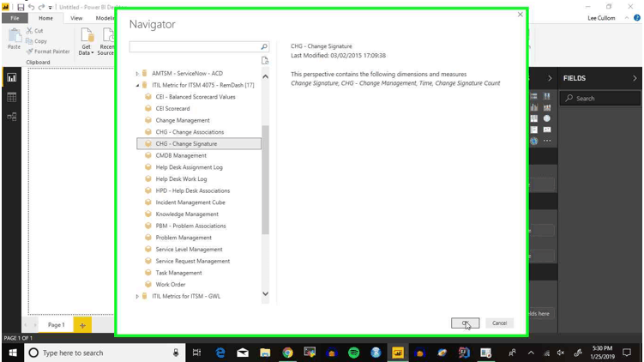Screen dimensions: 644x362
Task: Select Help Desk Assignment Log
Action: coord(189,167)
